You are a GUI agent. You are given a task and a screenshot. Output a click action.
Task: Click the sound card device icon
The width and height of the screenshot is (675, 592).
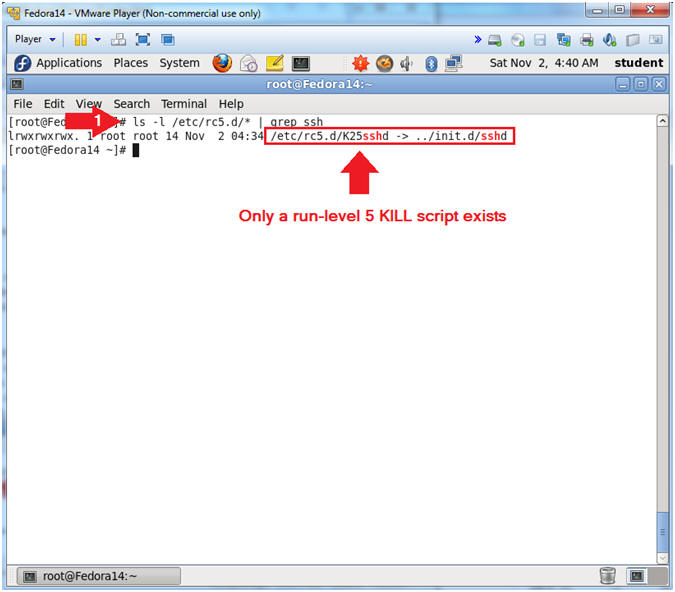609,40
